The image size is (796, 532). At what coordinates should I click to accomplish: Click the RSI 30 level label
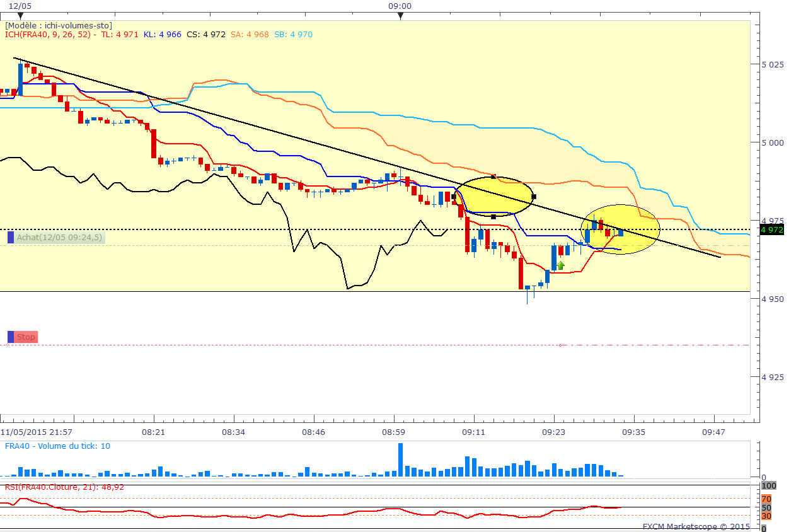[x=766, y=516]
